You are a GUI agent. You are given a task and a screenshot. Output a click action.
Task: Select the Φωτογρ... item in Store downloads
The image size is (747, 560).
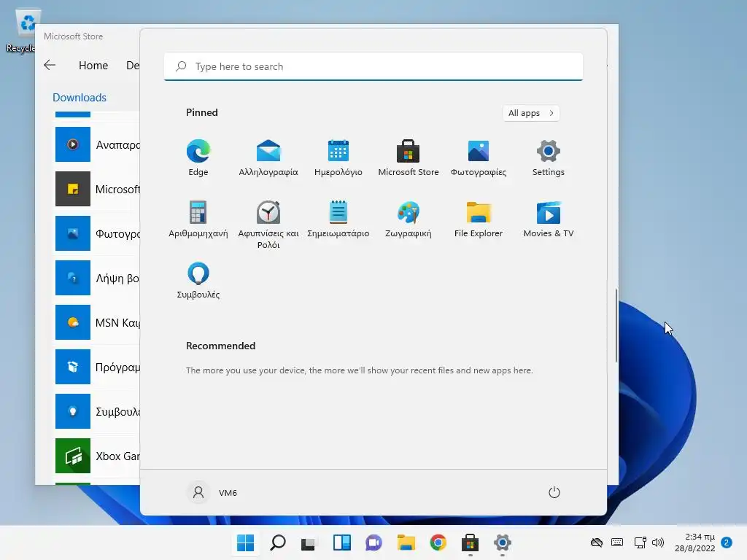pyautogui.click(x=98, y=233)
